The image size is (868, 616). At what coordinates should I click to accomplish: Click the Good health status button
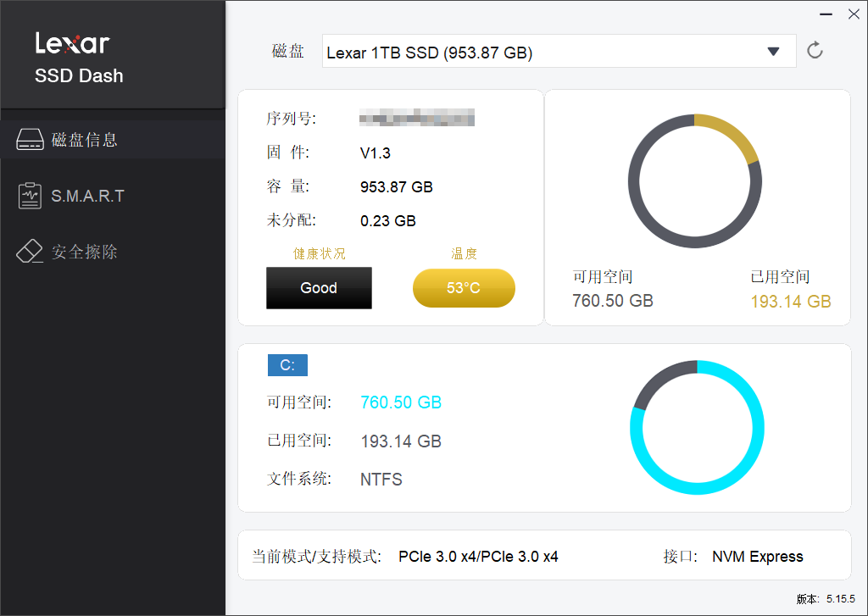(319, 288)
